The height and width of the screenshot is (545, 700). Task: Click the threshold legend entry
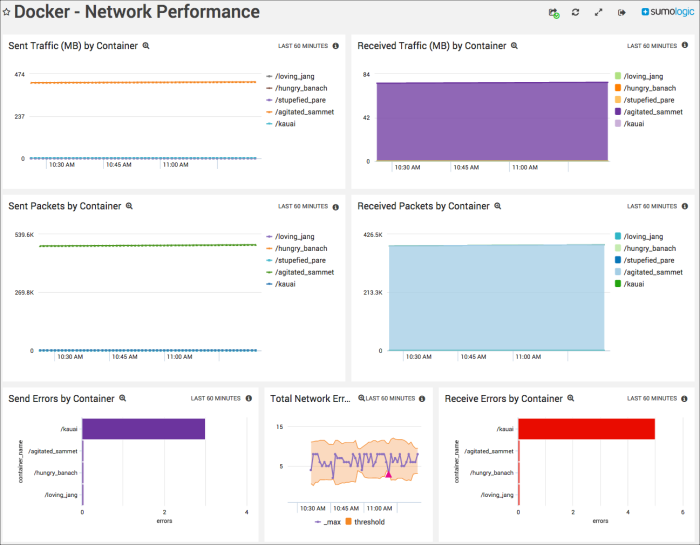tap(364, 522)
